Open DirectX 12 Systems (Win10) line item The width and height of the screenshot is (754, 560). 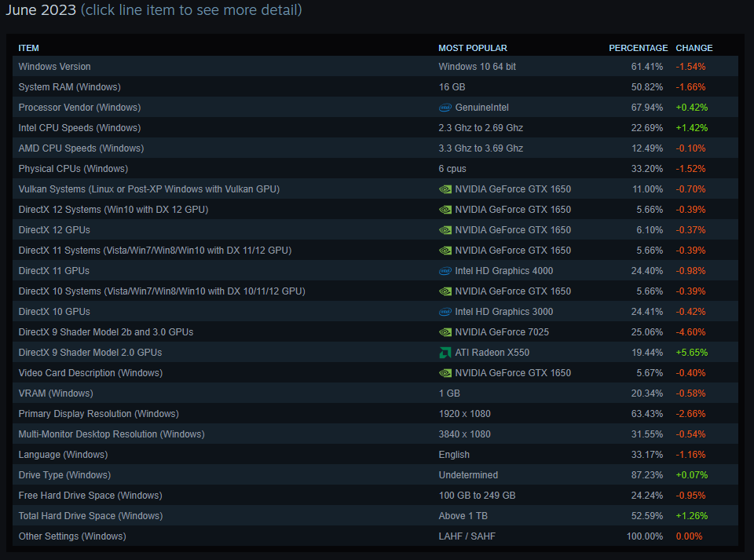coord(375,210)
